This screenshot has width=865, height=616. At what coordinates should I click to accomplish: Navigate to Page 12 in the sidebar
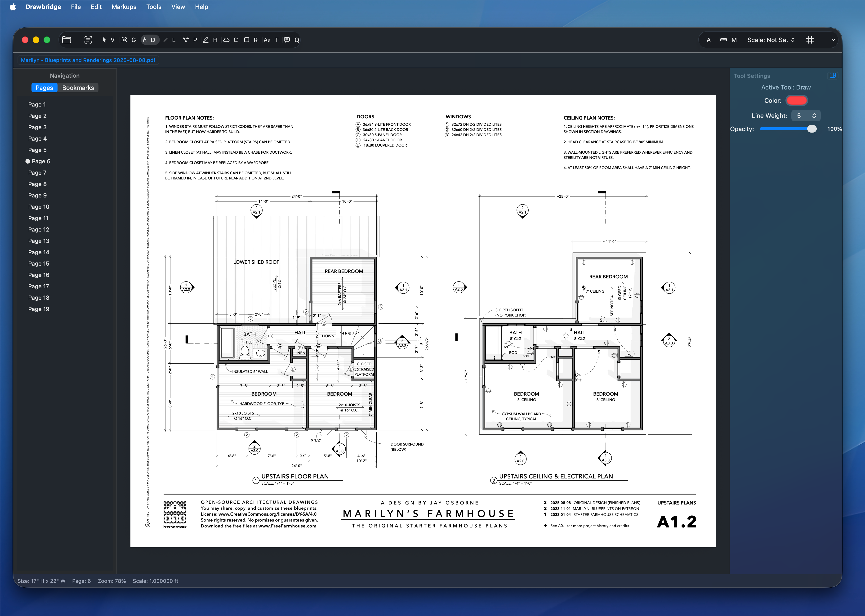click(x=39, y=229)
